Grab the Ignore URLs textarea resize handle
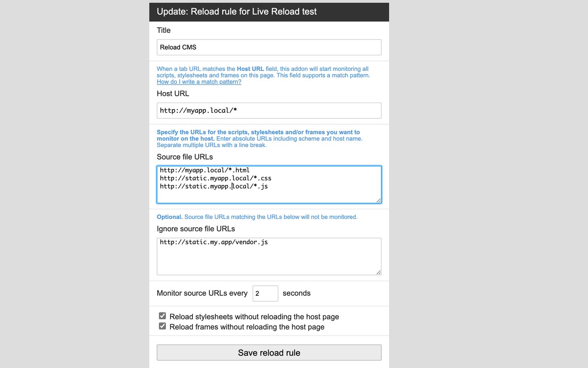 point(379,272)
